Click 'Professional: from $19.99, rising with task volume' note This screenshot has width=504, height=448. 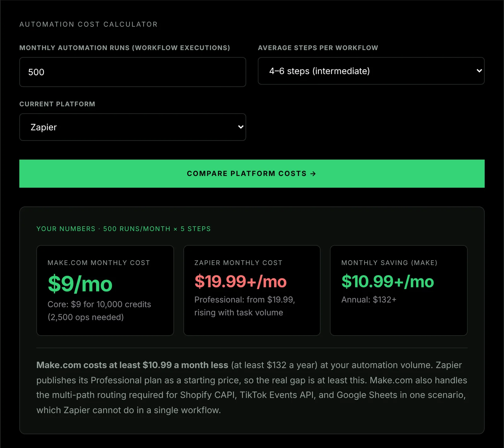(x=245, y=306)
